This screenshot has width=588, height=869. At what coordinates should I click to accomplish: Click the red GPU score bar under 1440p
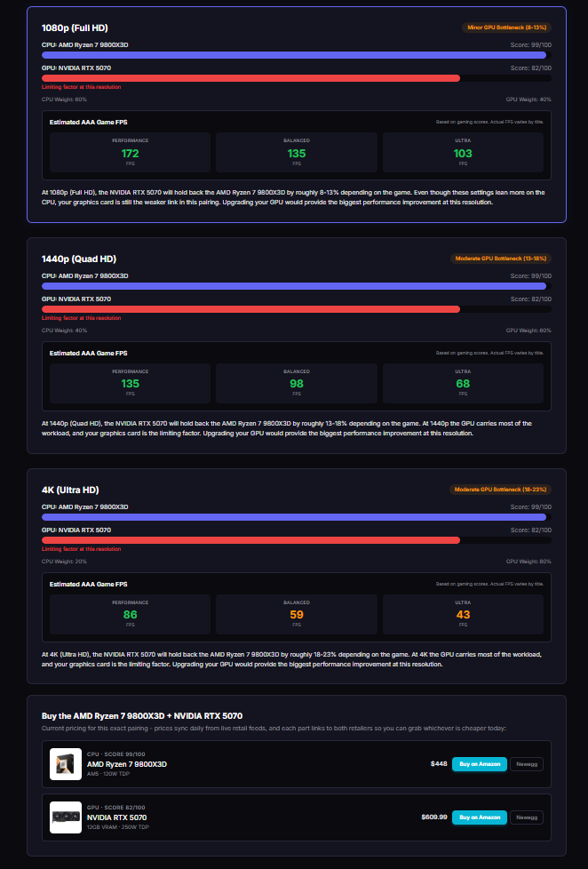tap(251, 309)
